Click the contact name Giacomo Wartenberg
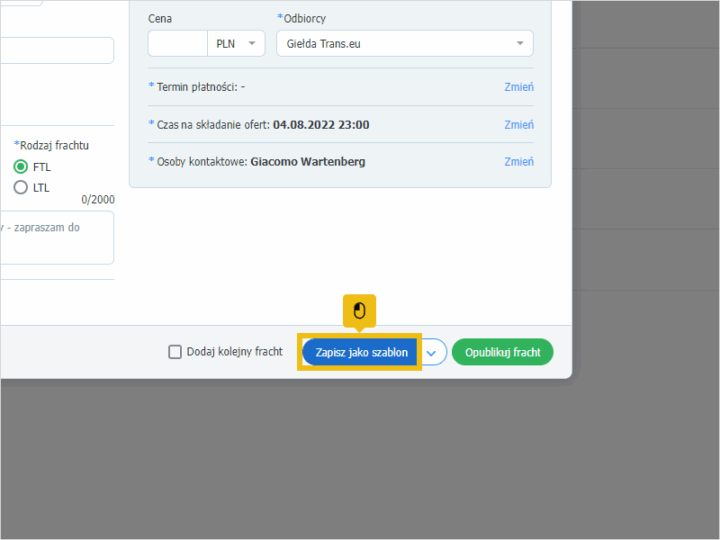Screen dimensions: 720x540 [x=307, y=162]
